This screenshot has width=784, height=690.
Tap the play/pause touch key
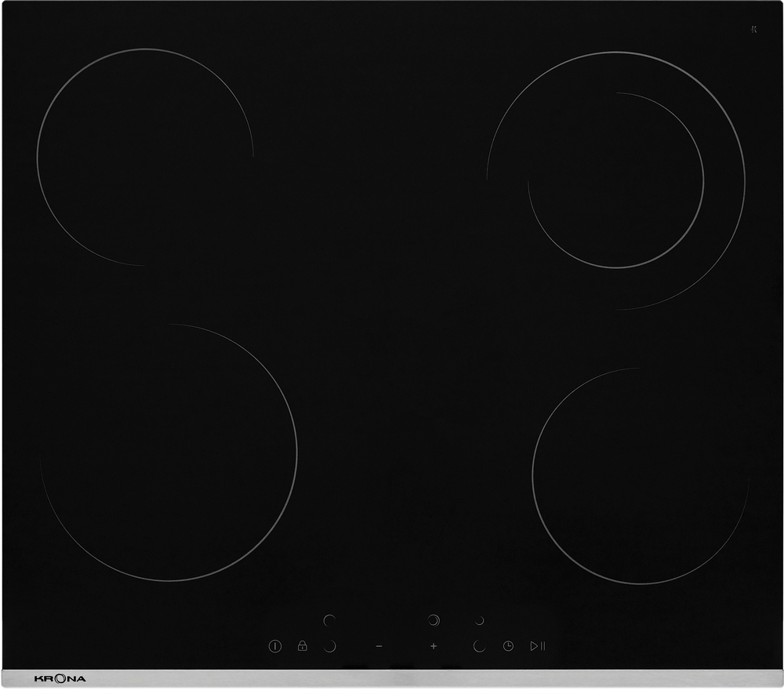[x=537, y=646]
